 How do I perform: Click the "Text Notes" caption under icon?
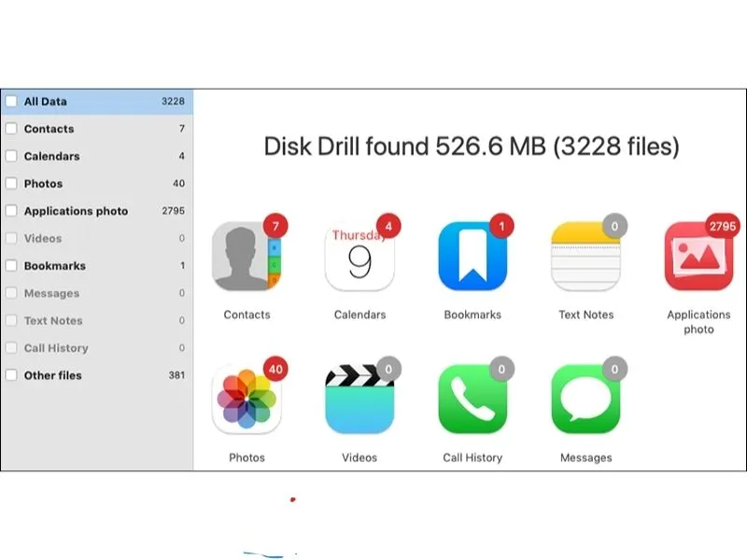click(x=586, y=315)
